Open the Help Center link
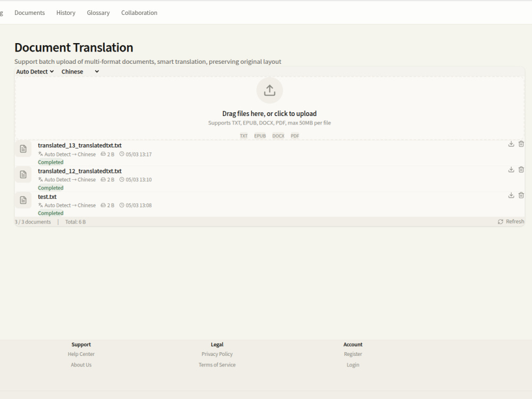 [81, 354]
